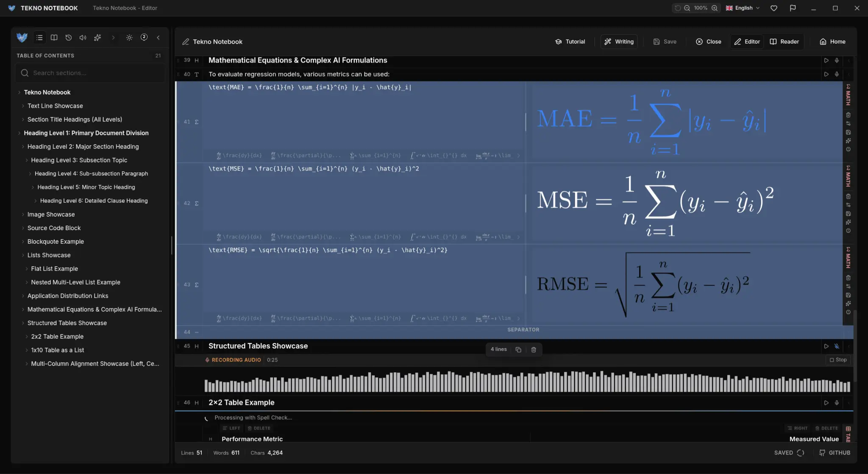Switch to Writing mode

pos(619,42)
